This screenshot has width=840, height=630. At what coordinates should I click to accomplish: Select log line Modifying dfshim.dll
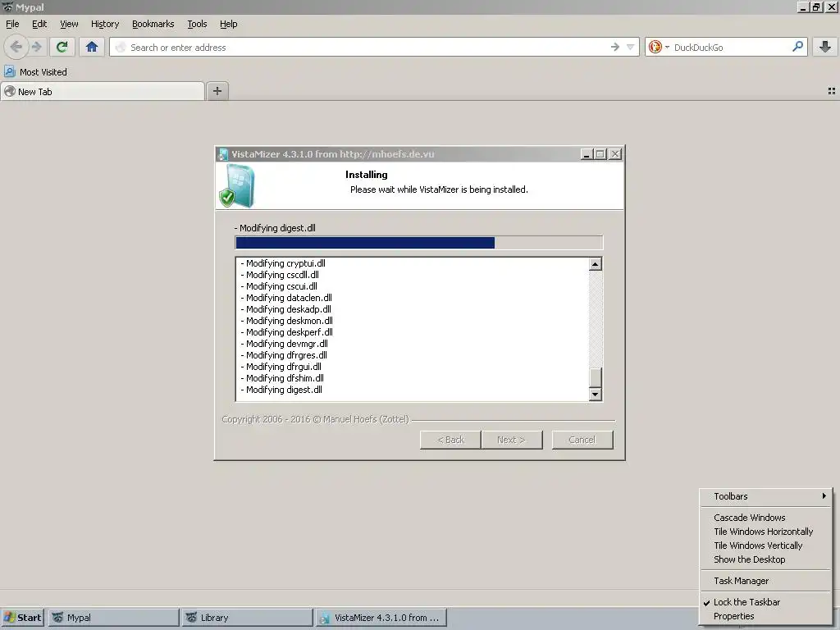click(282, 378)
